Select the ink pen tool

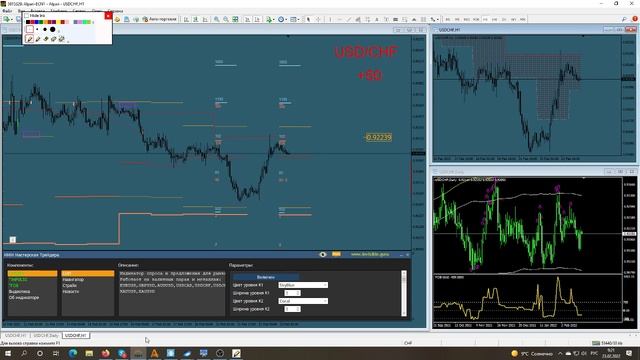[29, 39]
